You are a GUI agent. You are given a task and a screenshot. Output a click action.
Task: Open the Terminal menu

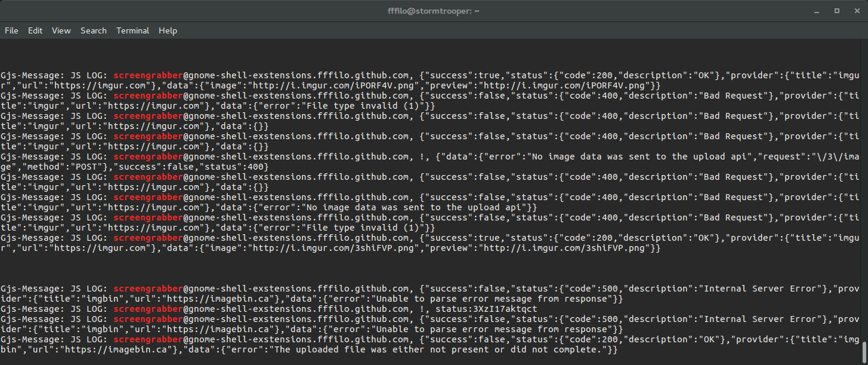tap(132, 30)
